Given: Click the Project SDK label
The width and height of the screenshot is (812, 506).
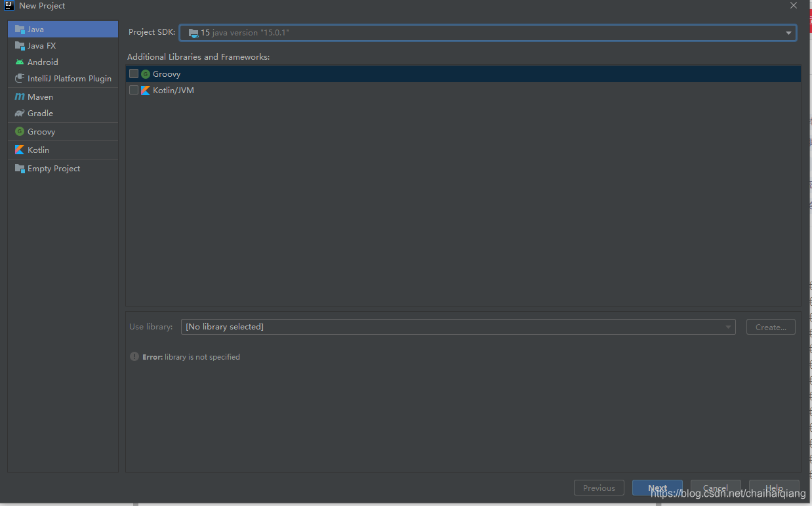Looking at the screenshot, I should click(x=152, y=32).
